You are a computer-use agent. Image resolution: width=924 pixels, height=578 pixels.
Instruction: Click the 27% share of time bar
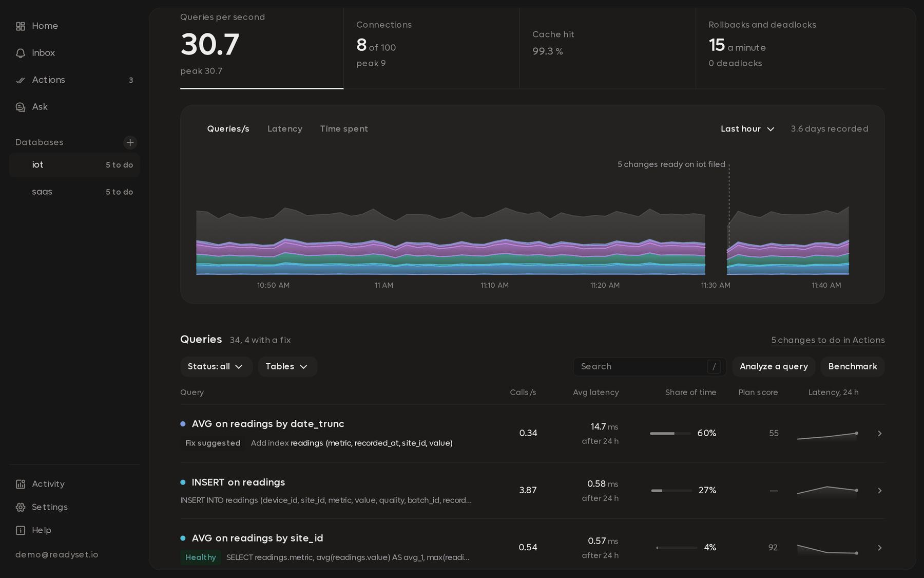[x=671, y=491]
